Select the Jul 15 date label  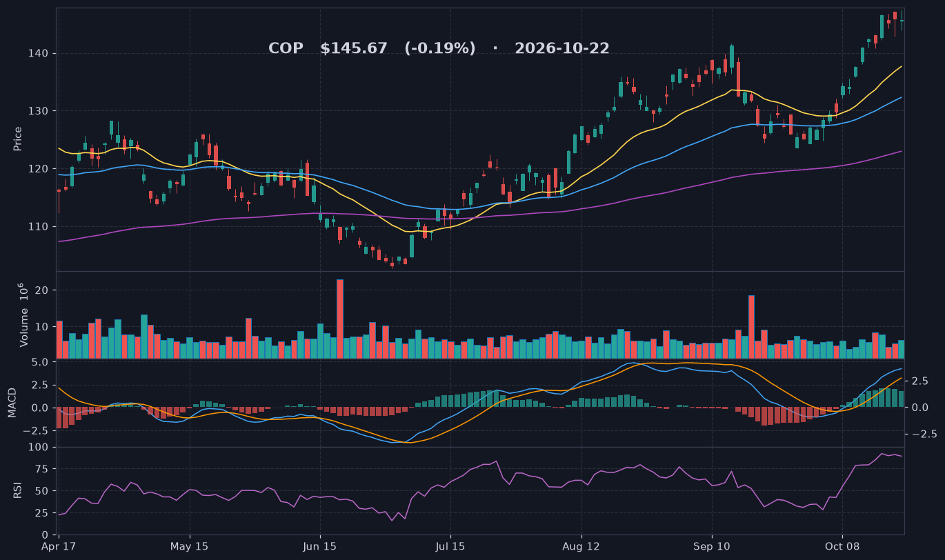coord(451,547)
